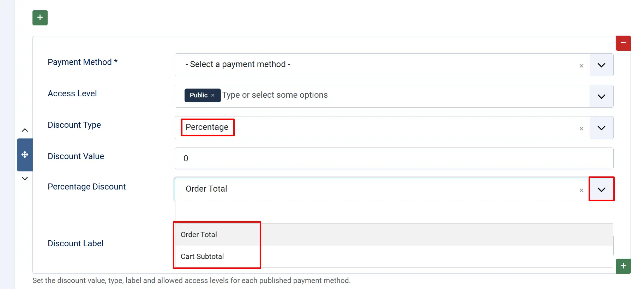Screen dimensions: 644x289
Task: Collapse the Percentage Discount dropdown arrow
Action: [x=601, y=189]
